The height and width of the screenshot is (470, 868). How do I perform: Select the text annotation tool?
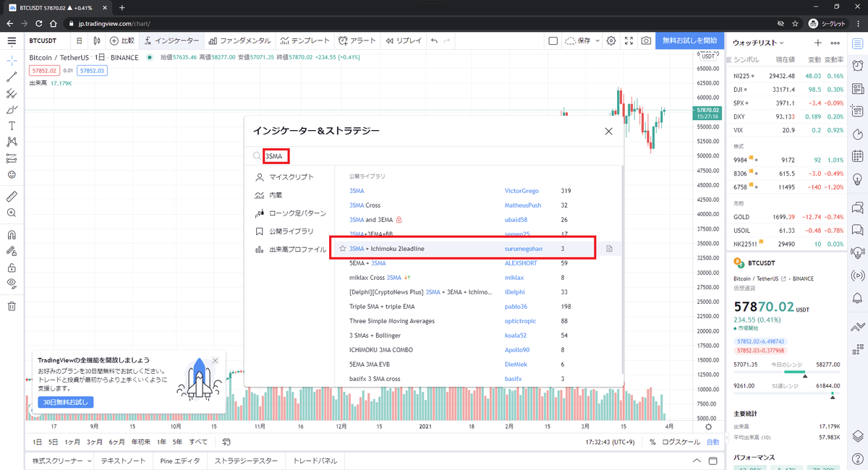coord(12,126)
